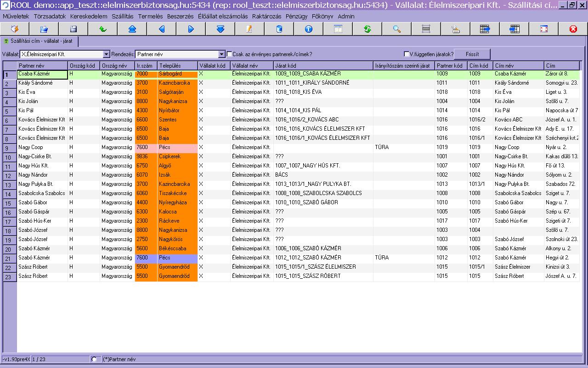Toggle 'Csak az érvényes partnerek/címek?' checkbox

click(230, 54)
